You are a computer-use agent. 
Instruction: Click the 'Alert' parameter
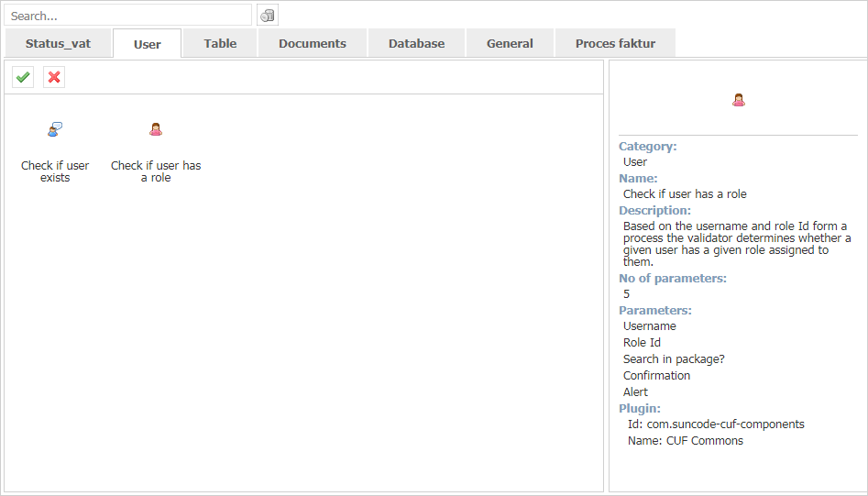[x=635, y=391]
